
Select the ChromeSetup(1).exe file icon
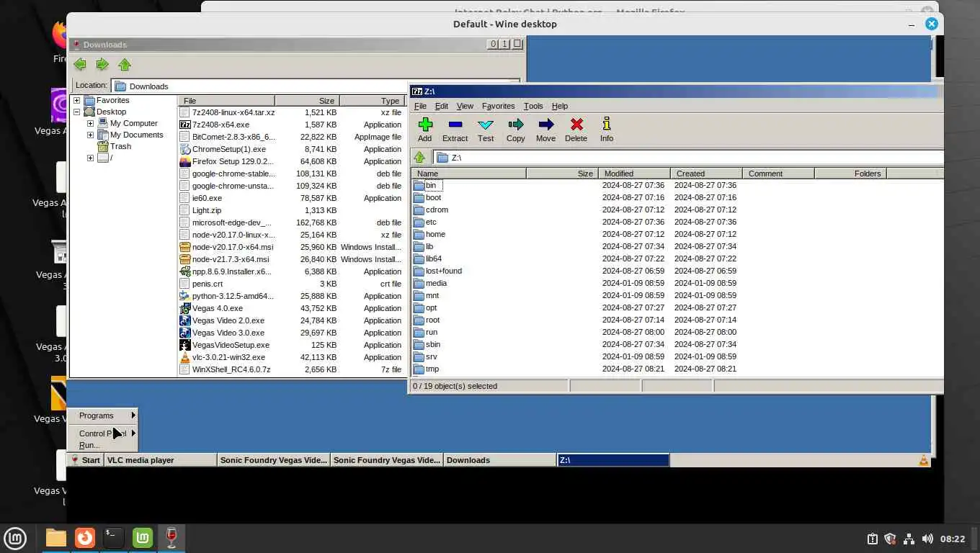(185, 149)
